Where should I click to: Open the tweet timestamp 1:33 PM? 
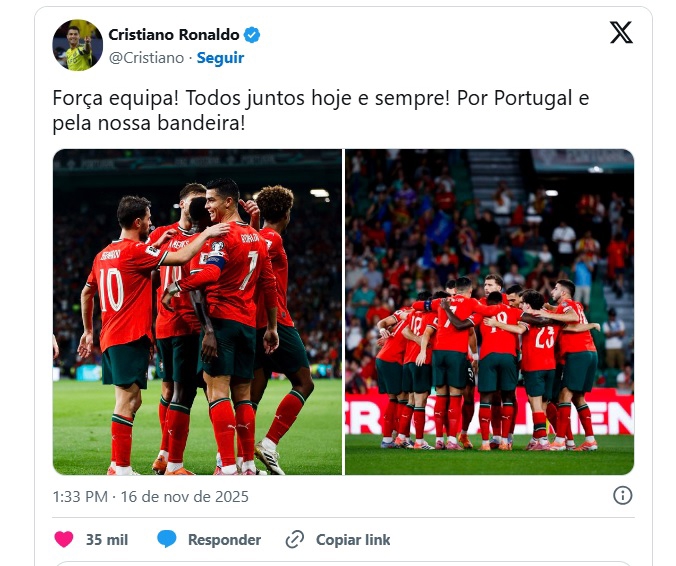click(x=80, y=497)
